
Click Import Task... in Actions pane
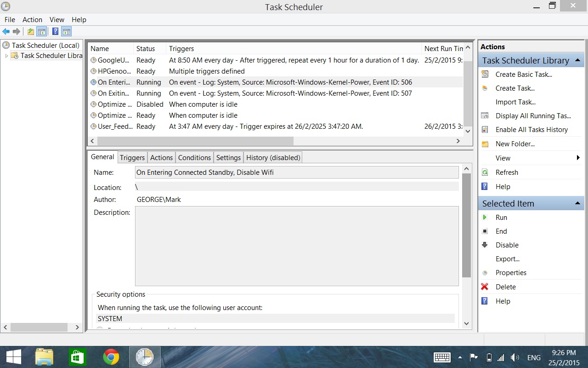(515, 102)
